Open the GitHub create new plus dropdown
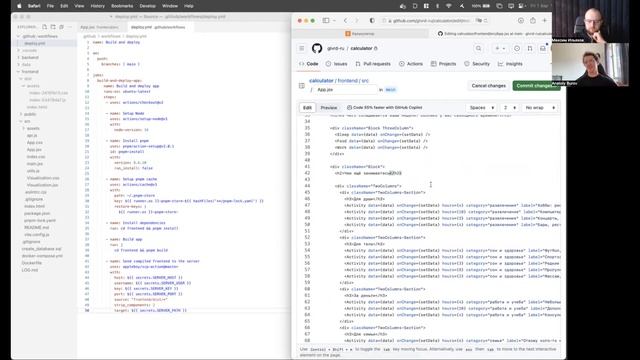640x360 pixels. point(500,48)
